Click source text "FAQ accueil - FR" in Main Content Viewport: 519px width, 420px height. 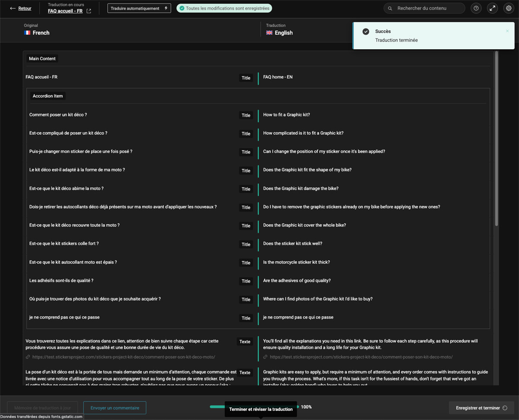pos(42,77)
